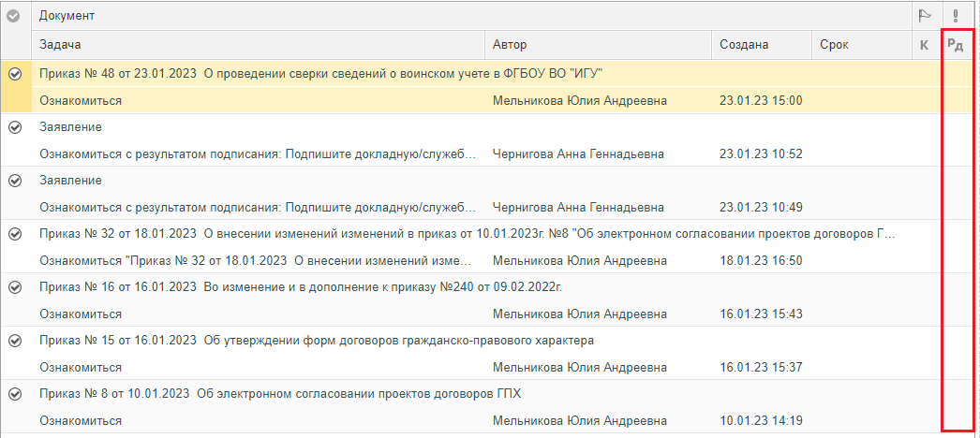Click the Рд column header icon

coord(955,44)
